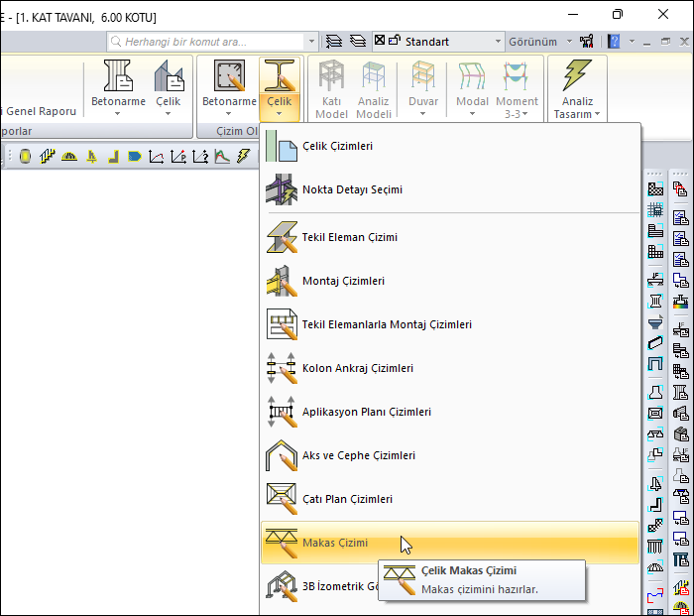694x616 pixels.
Task: Click Analiz Modeli button
Action: tap(374, 89)
